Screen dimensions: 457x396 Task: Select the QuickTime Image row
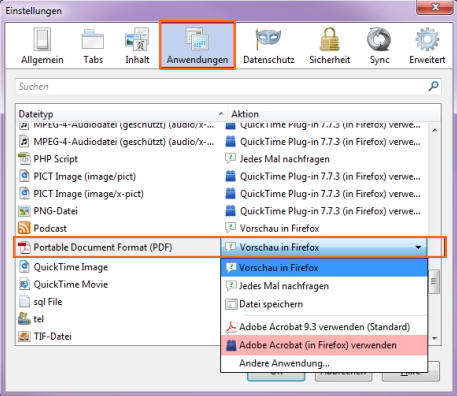pos(117,267)
